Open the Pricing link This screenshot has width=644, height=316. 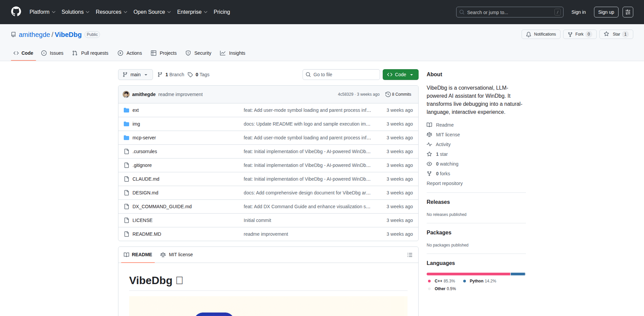[222, 12]
